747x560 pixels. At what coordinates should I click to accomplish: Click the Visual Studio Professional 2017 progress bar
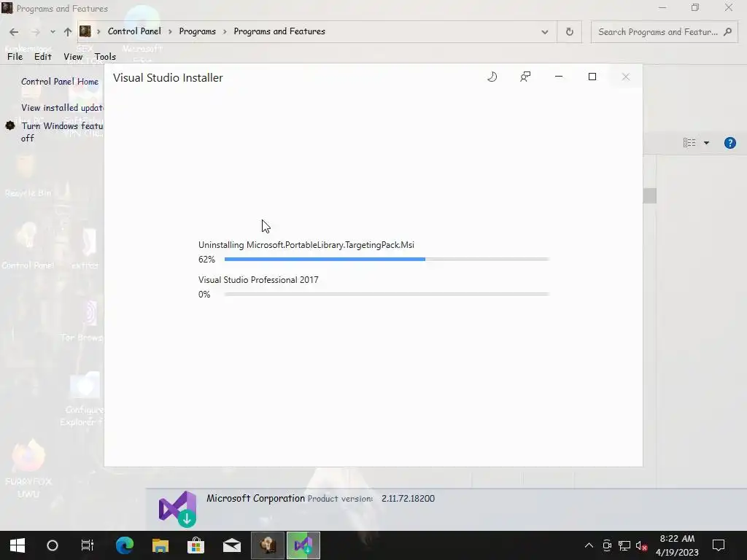point(387,295)
